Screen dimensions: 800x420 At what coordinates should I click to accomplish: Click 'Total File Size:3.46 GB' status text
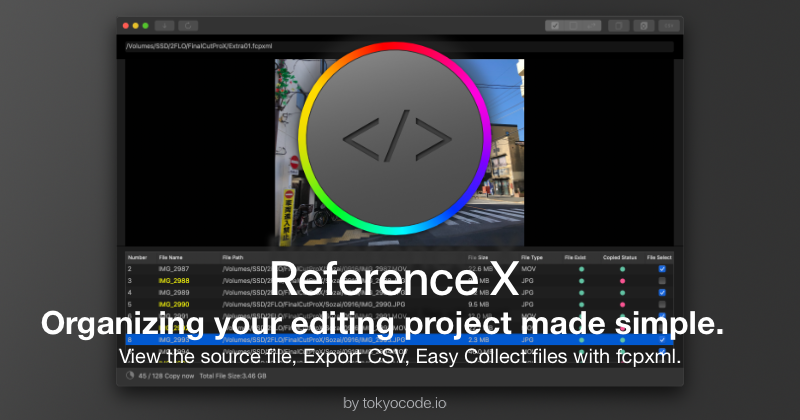[233, 376]
